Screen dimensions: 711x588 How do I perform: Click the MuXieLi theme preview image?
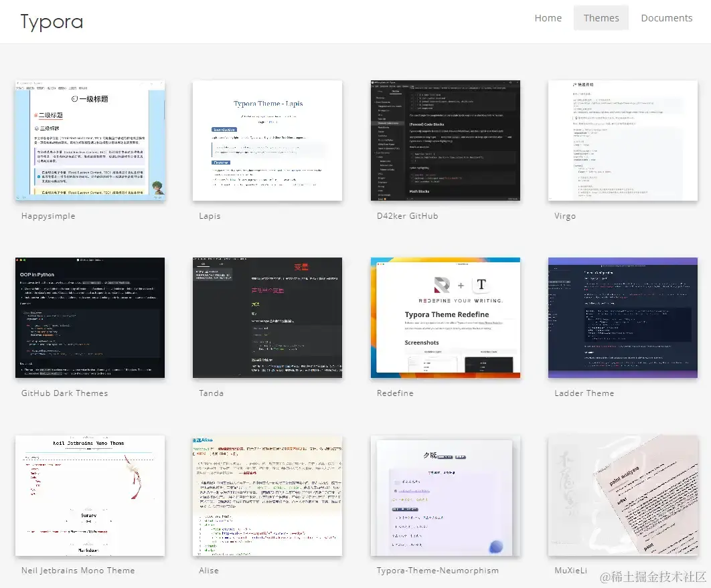(623, 496)
